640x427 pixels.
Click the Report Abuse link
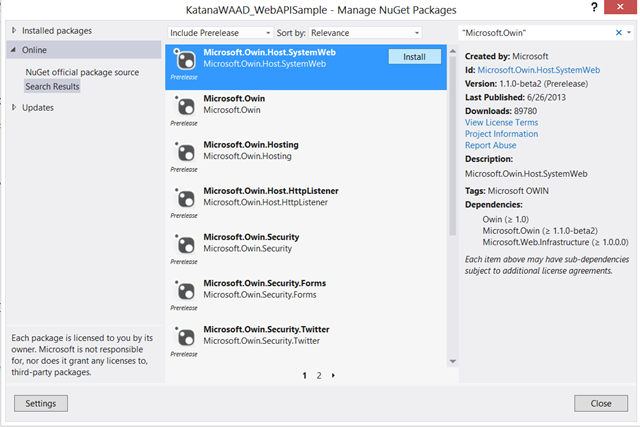click(x=490, y=145)
